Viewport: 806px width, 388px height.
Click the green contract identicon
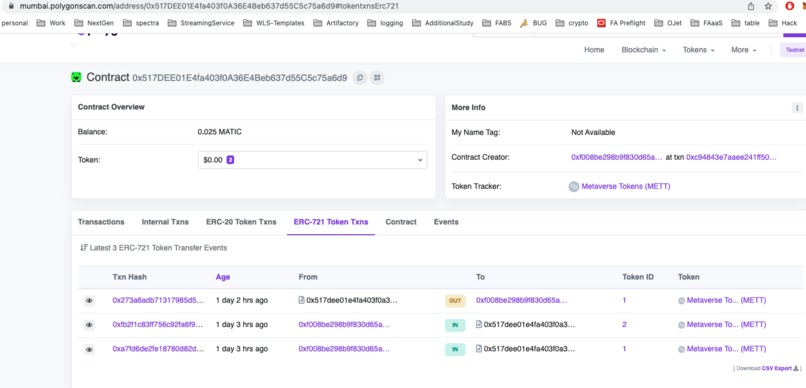[76, 78]
